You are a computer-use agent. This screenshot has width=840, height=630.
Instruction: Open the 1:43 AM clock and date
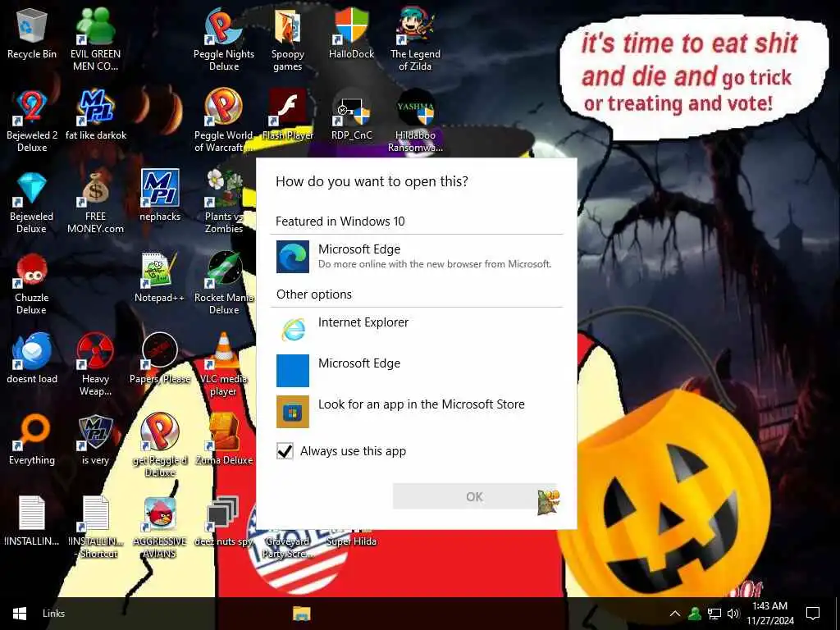(769, 614)
